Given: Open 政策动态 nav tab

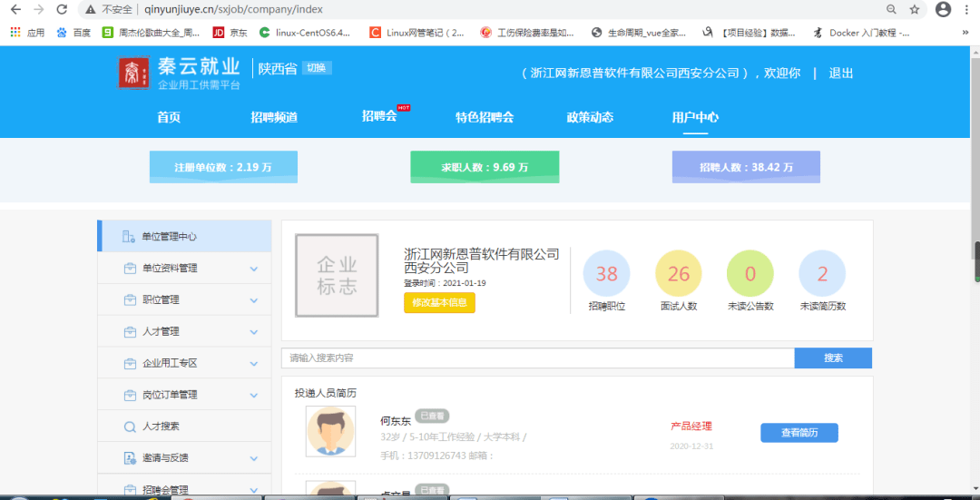Looking at the screenshot, I should pos(590,117).
